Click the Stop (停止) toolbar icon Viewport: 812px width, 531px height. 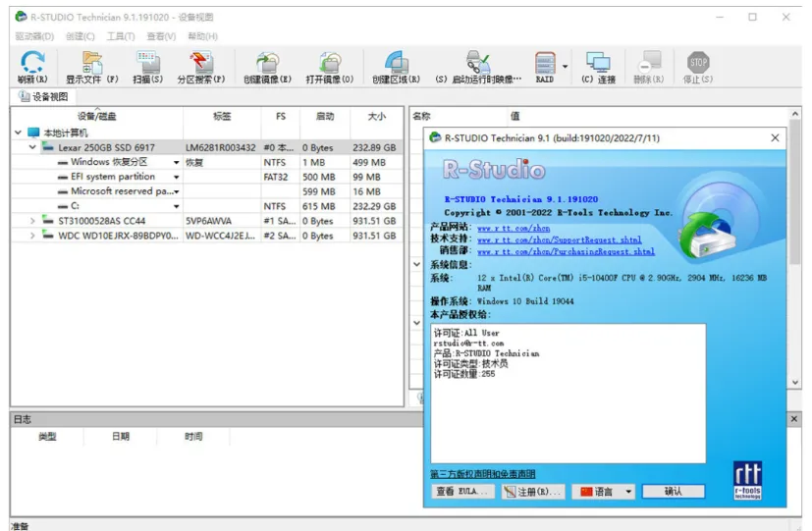coord(698,68)
